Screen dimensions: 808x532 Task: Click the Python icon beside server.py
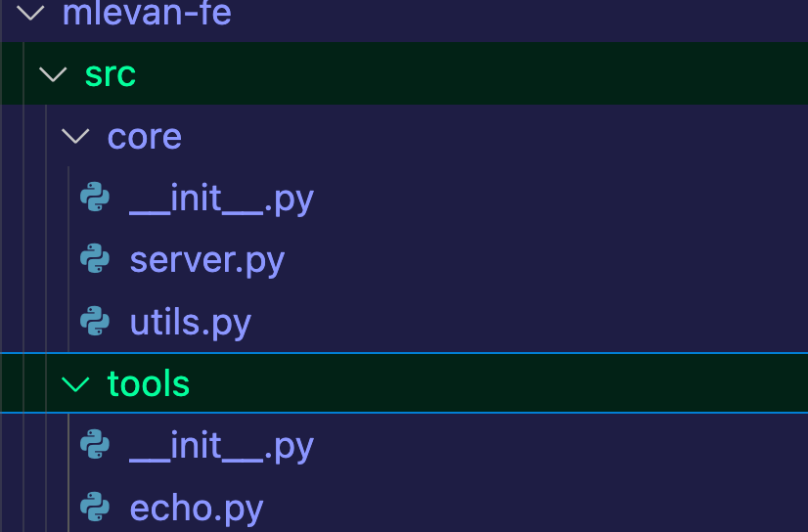pyautogui.click(x=95, y=260)
